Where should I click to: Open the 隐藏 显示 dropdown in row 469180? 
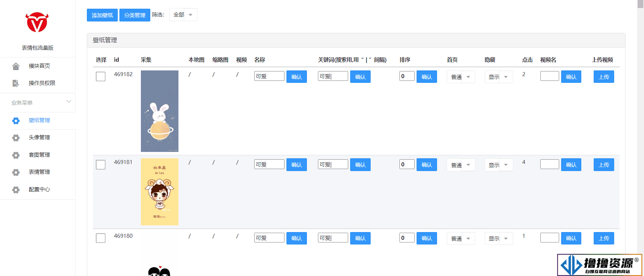[x=499, y=238]
